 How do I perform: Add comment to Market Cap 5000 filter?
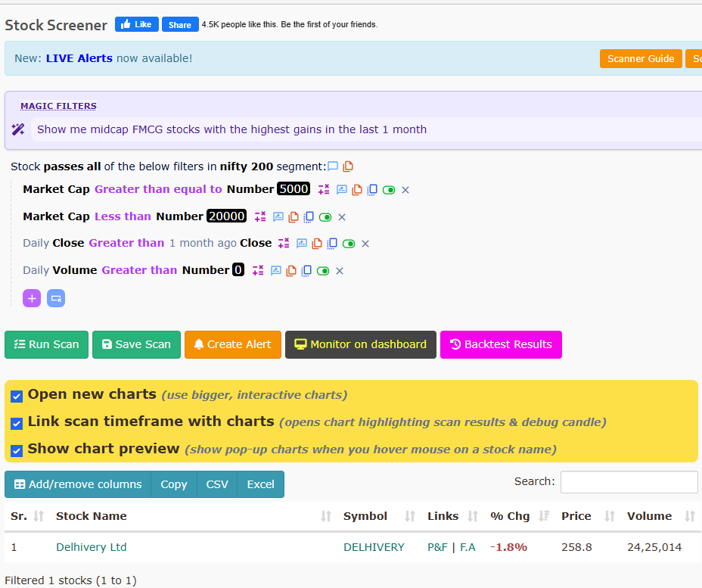342,189
